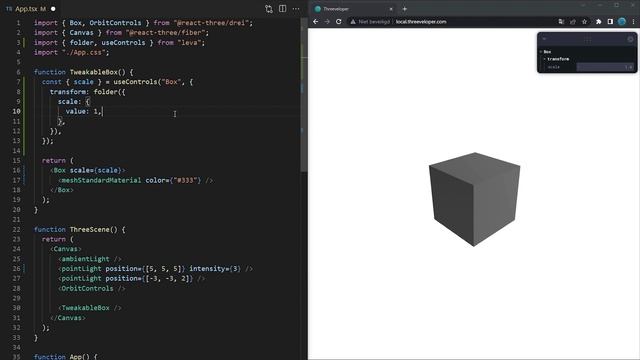The width and height of the screenshot is (640, 360).
Task: Open the browser extensions puzzle icon
Action: coord(598,22)
